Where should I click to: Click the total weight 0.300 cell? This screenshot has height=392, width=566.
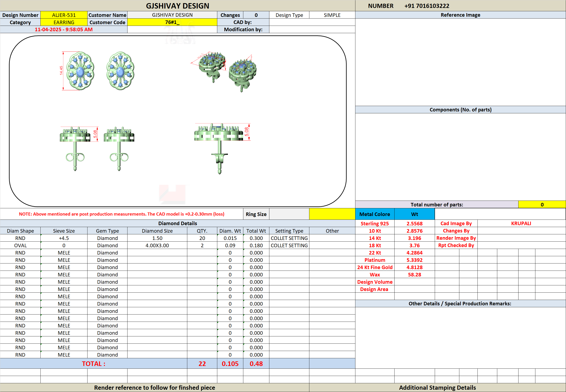(x=256, y=238)
